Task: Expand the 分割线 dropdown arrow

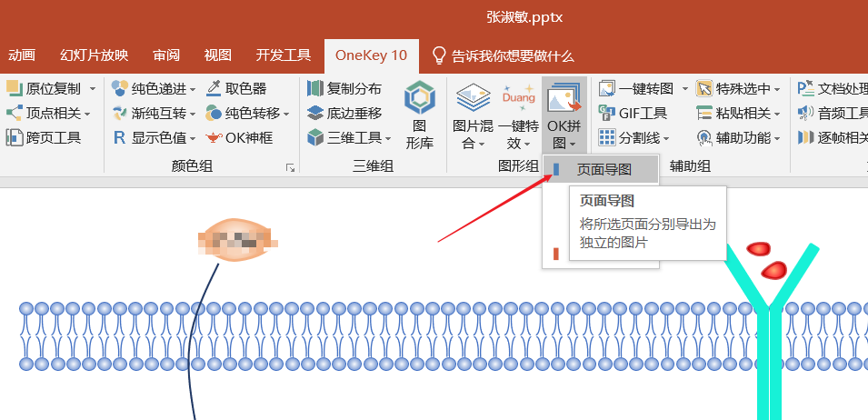Action: pyautogui.click(x=666, y=138)
